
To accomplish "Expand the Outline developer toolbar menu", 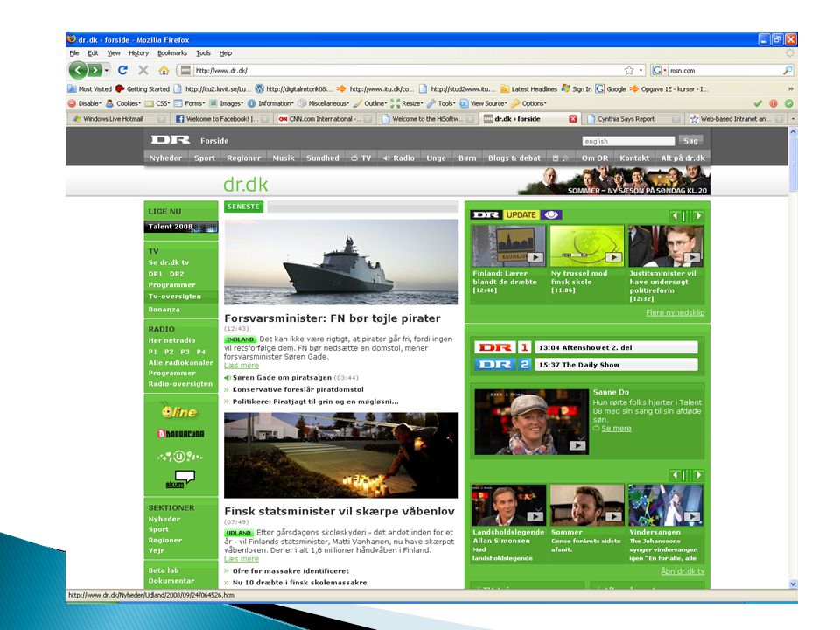I will tap(370, 103).
